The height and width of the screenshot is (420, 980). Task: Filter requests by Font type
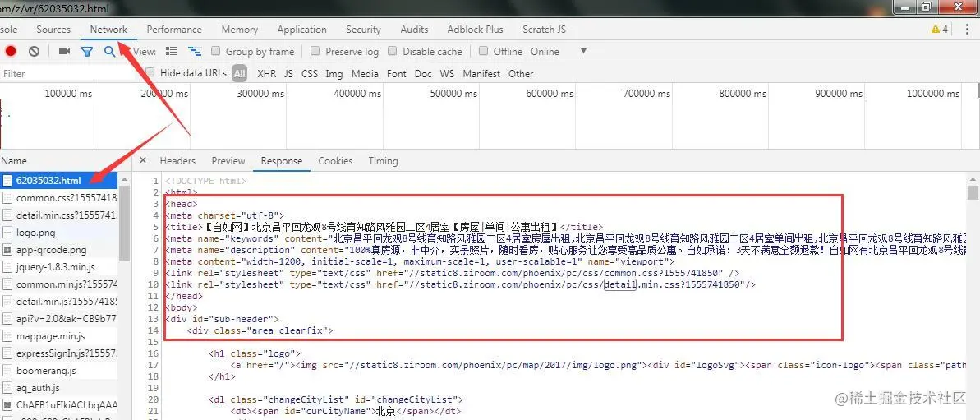coord(396,74)
